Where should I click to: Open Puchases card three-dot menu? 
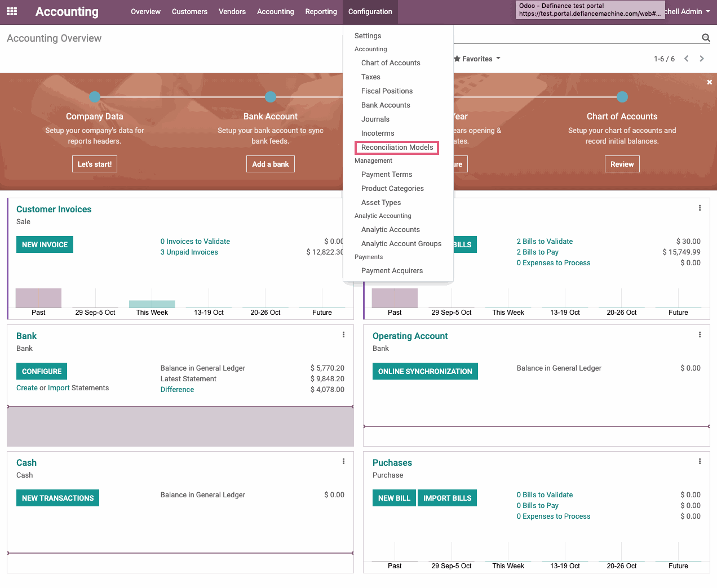700,461
